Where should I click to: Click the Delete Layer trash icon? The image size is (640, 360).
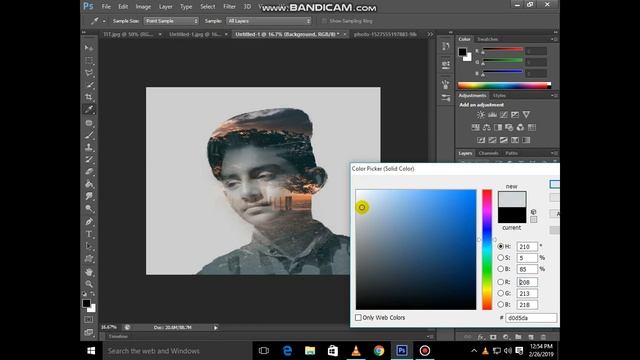tap(543, 337)
